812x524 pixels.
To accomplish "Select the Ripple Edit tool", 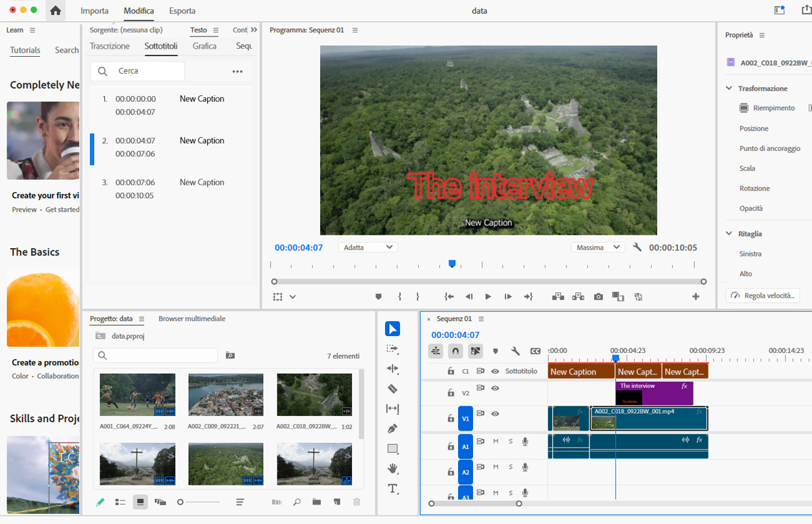I will [x=392, y=368].
